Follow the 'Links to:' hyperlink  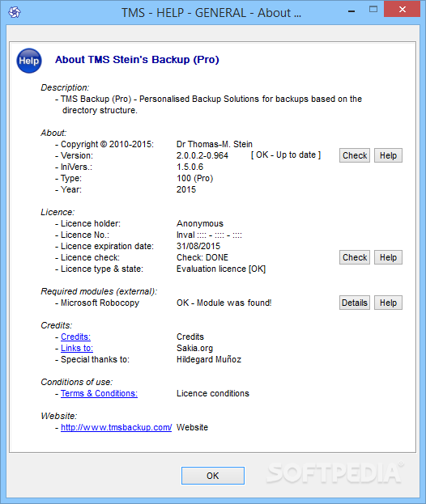77,348
